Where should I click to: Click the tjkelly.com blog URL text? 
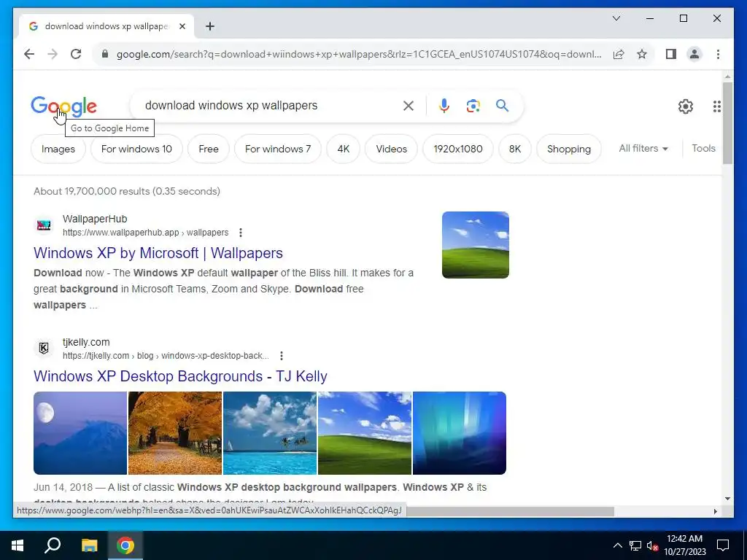[x=166, y=356]
